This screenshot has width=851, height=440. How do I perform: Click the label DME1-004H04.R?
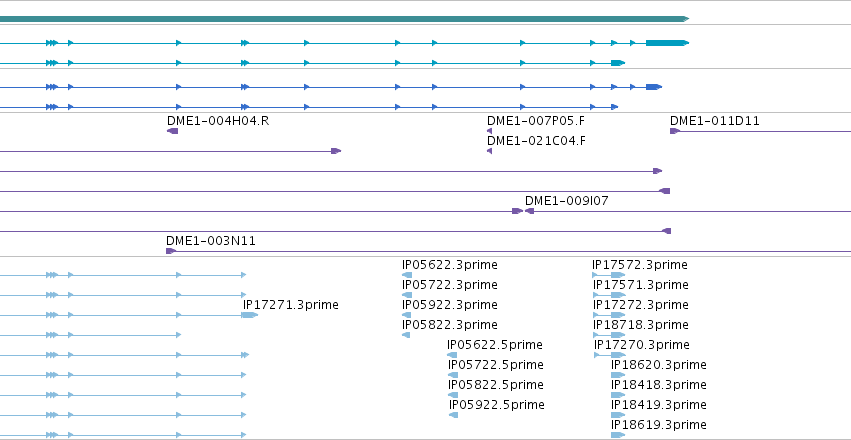pyautogui.click(x=218, y=121)
